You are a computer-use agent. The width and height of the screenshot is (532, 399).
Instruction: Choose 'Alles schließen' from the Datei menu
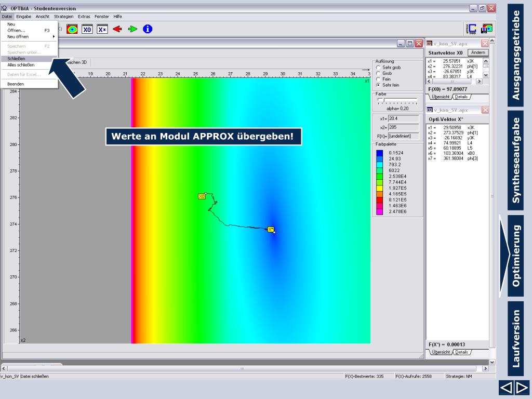[29, 65]
